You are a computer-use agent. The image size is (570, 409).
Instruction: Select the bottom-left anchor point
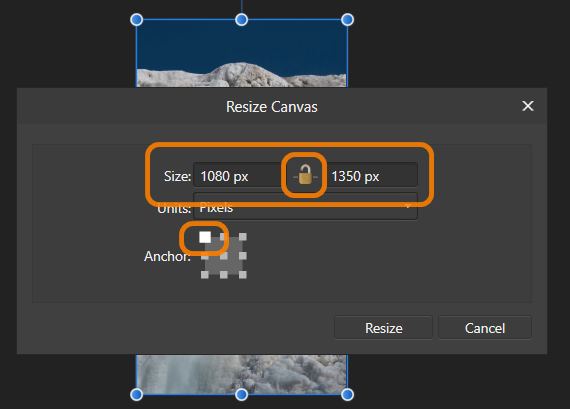click(205, 275)
